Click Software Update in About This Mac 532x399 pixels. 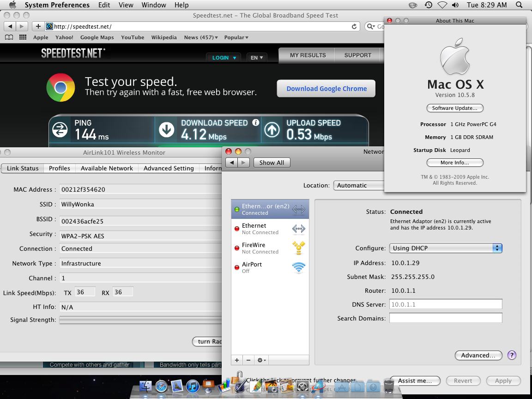454,108
